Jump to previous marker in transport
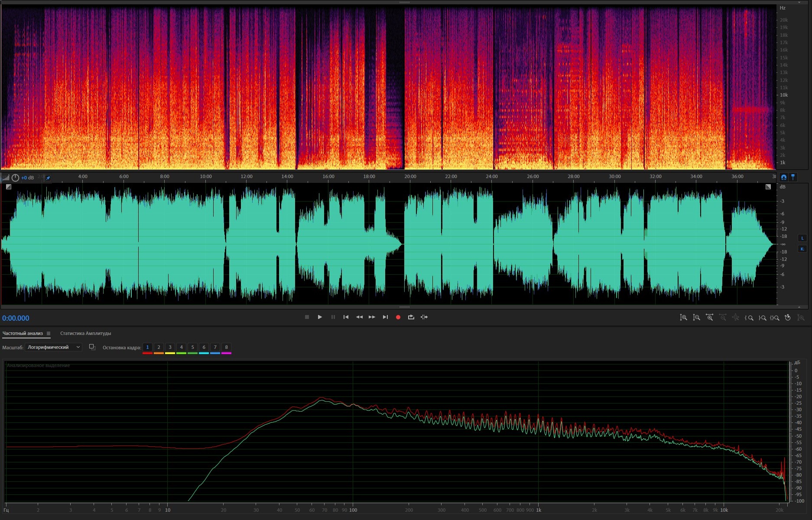Viewport: 812px width, 520px height. (x=346, y=317)
